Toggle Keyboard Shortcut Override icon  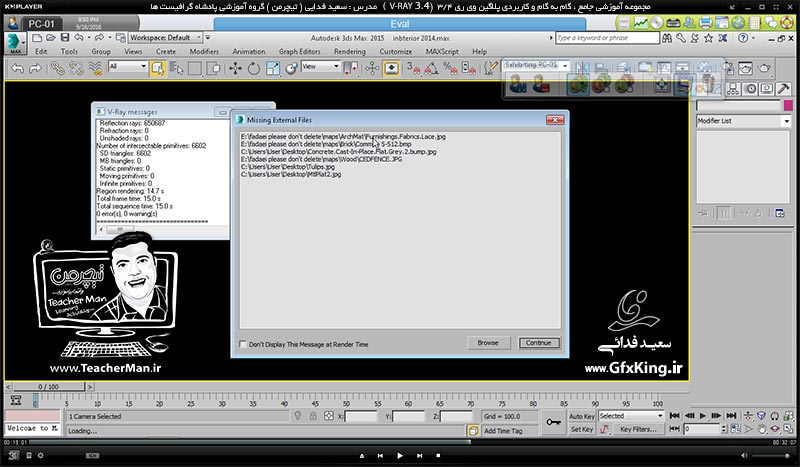click(391, 68)
